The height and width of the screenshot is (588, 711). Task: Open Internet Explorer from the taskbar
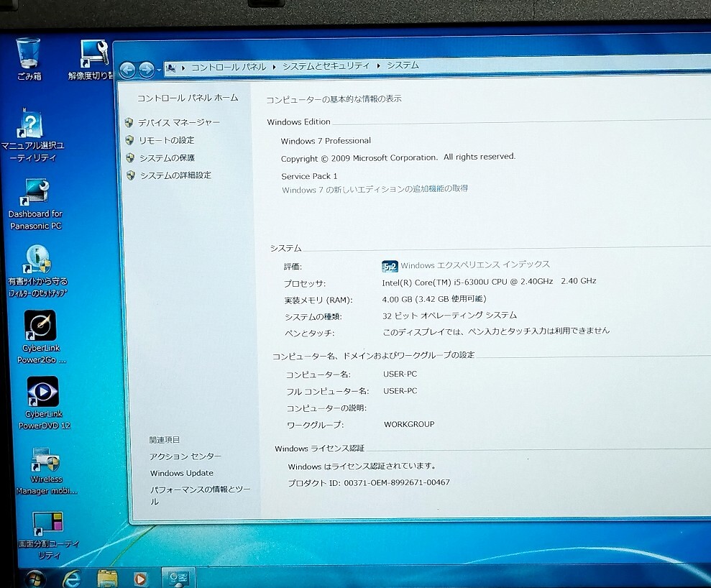click(x=71, y=579)
